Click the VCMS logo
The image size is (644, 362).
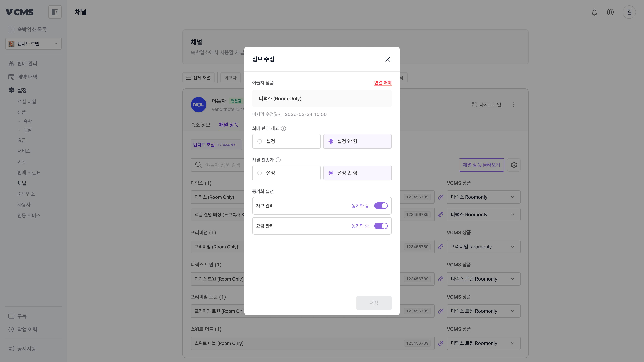point(19,12)
